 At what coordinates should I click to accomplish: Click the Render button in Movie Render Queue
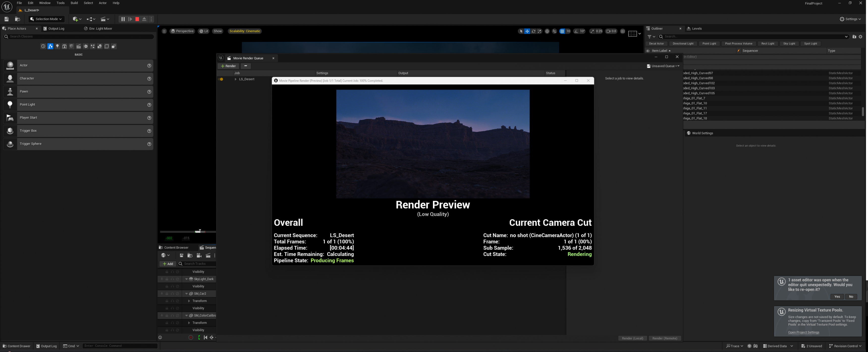(x=228, y=66)
